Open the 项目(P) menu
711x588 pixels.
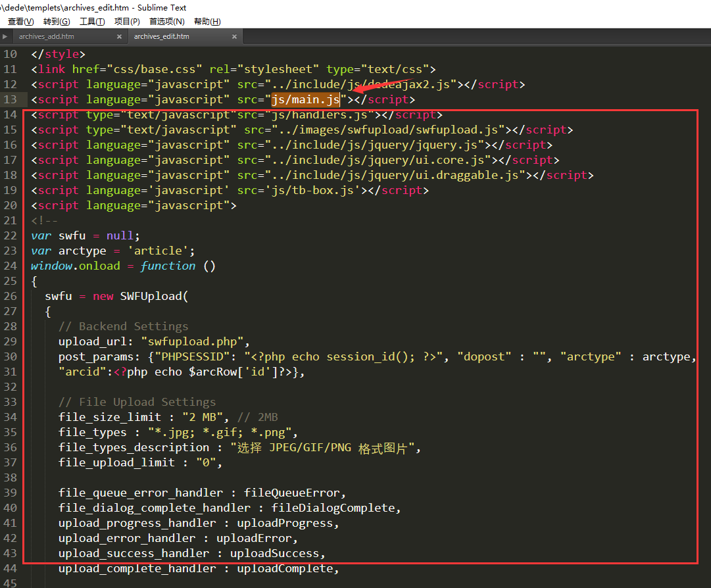coord(127,22)
